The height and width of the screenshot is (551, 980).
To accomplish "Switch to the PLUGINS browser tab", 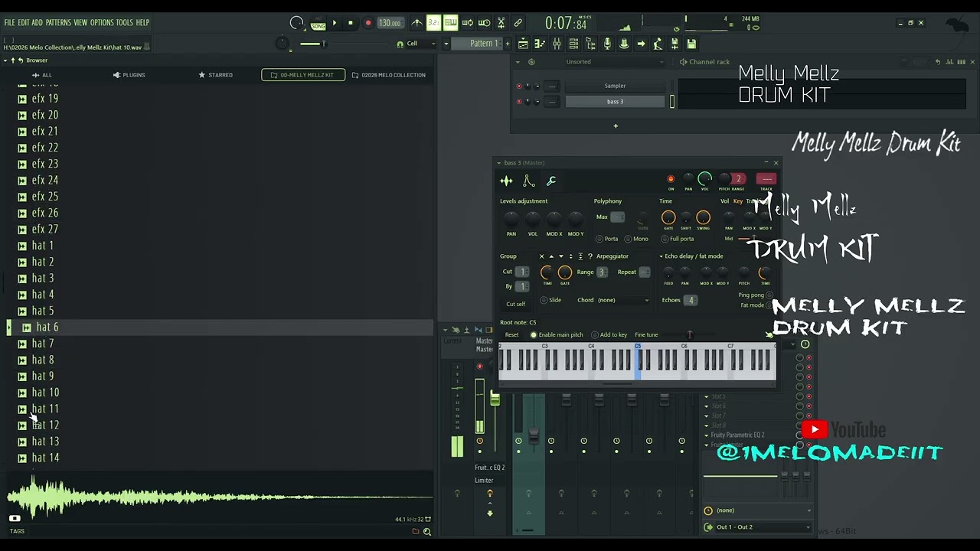I will tap(129, 75).
